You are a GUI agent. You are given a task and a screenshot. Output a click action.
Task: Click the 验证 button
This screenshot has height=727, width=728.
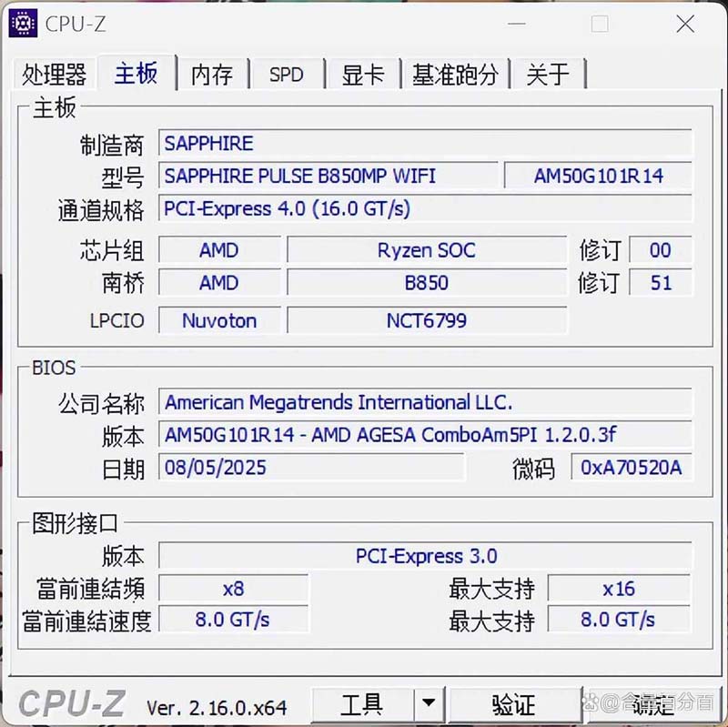[x=513, y=704]
